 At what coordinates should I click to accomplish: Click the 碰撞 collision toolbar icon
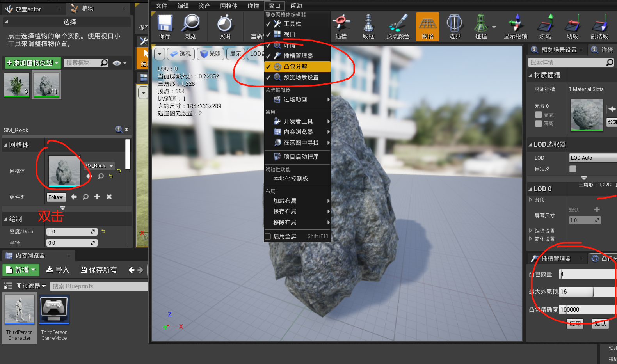481,27
